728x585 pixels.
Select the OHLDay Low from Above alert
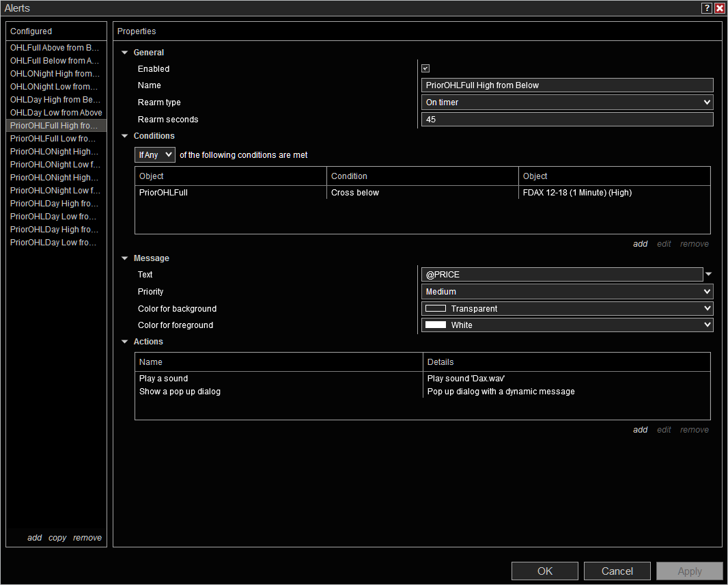pyautogui.click(x=56, y=113)
